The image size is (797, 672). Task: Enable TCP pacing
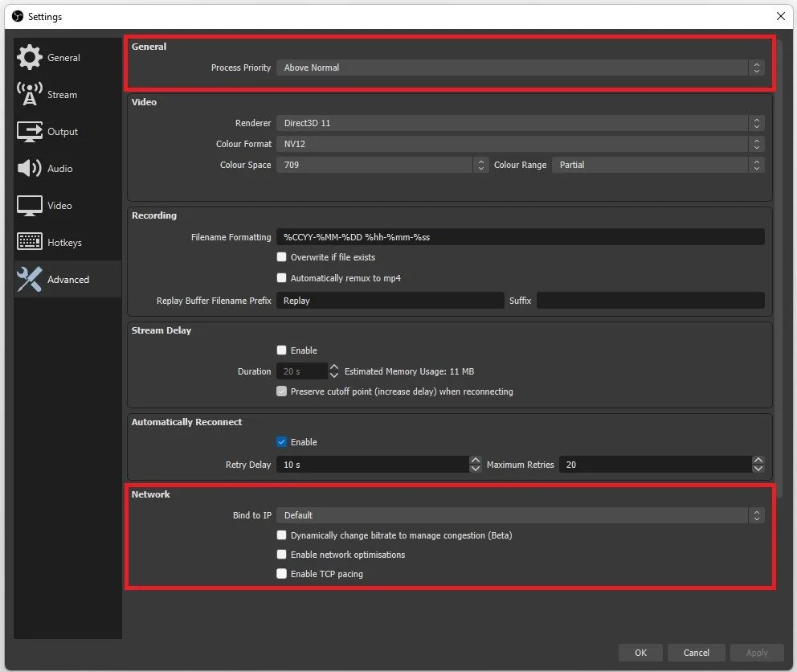(282, 573)
